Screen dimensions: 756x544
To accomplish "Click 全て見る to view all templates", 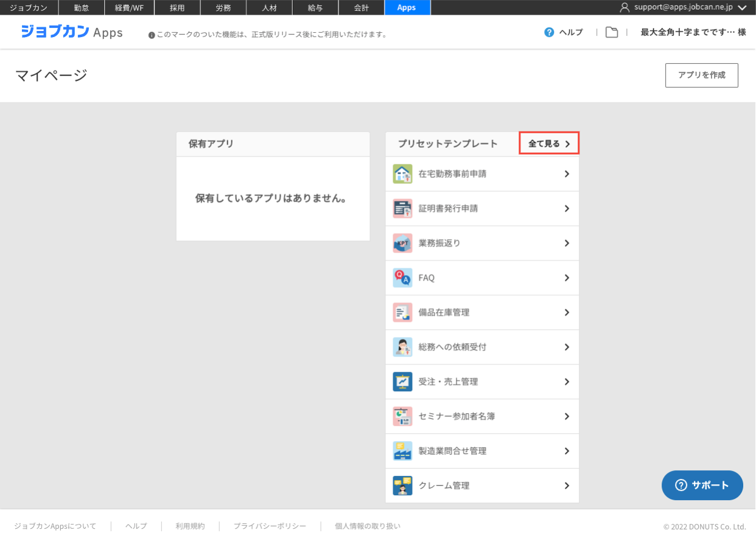I will coord(548,144).
